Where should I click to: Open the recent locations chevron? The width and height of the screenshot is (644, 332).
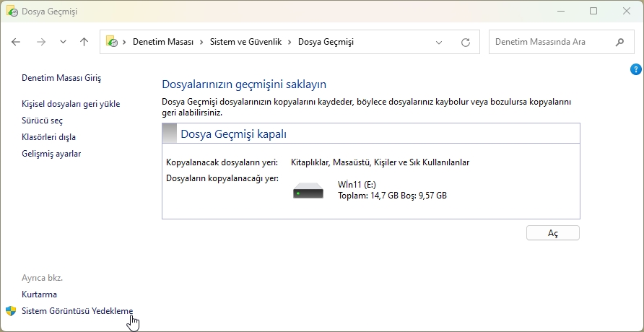coord(63,42)
